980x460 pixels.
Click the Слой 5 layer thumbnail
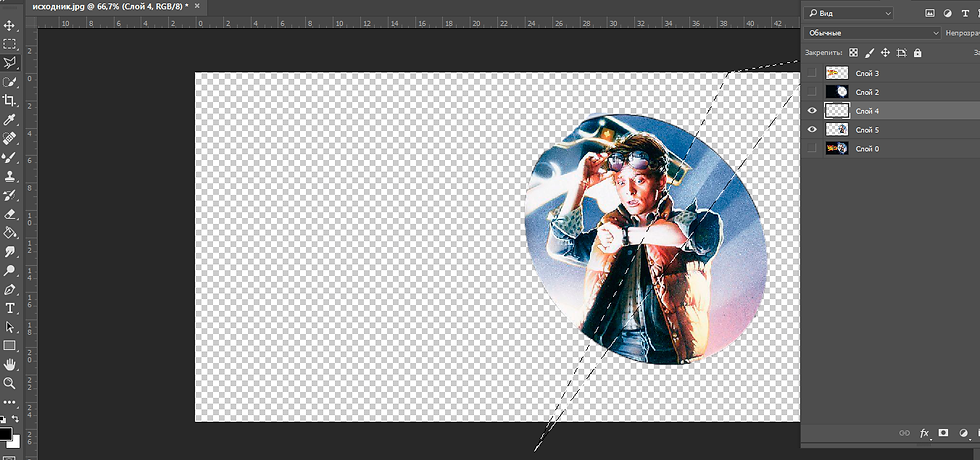pyautogui.click(x=837, y=129)
